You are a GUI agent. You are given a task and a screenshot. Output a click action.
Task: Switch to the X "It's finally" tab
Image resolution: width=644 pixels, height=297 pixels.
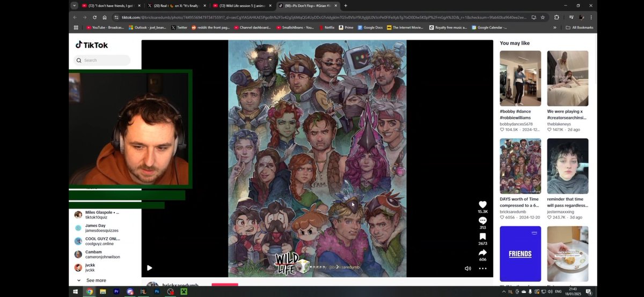[177, 5]
